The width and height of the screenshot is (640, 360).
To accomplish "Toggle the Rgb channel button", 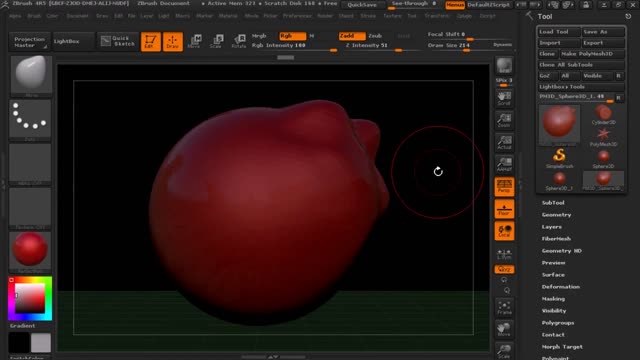I will point(293,36).
